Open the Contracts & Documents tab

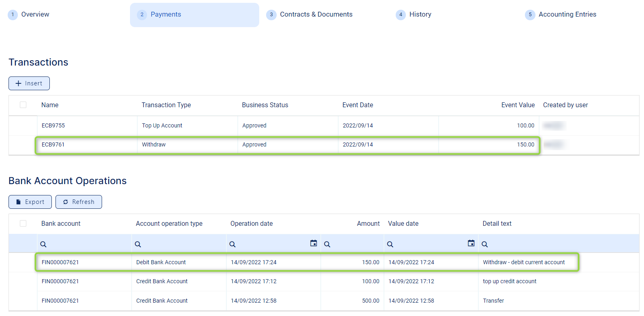(x=316, y=15)
